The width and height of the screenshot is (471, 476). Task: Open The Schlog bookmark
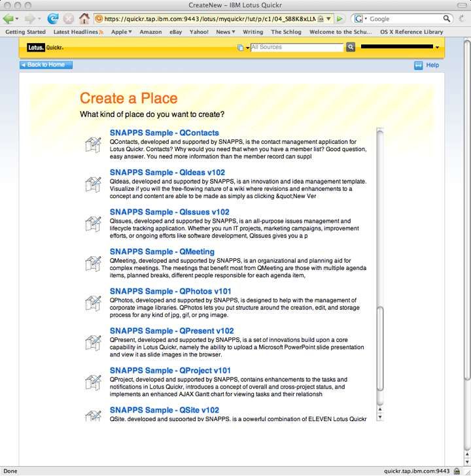pyautogui.click(x=286, y=32)
